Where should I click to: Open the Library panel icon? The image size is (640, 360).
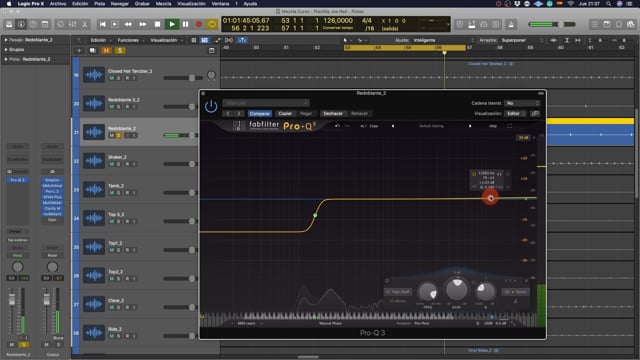(x=9, y=24)
